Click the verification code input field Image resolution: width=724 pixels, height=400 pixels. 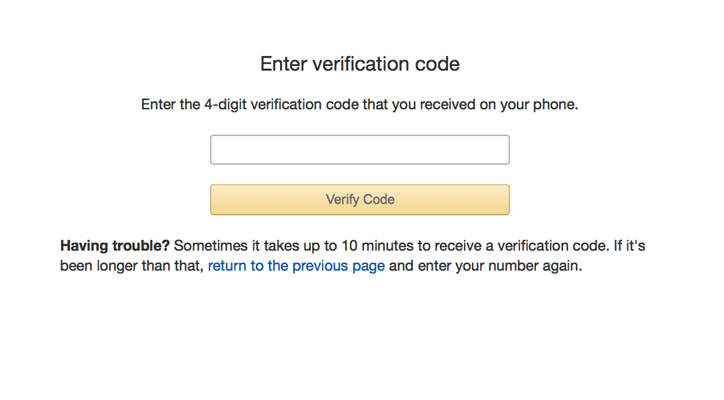click(x=359, y=150)
